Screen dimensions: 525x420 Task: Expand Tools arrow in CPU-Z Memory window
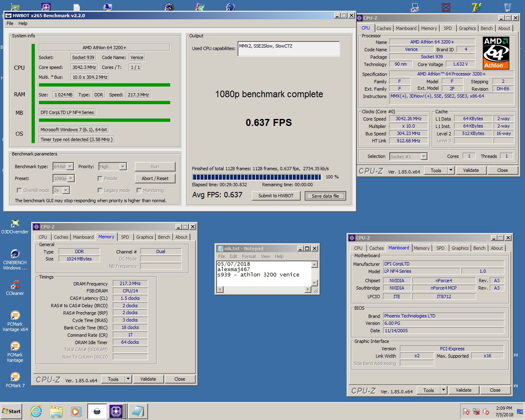[x=128, y=379]
